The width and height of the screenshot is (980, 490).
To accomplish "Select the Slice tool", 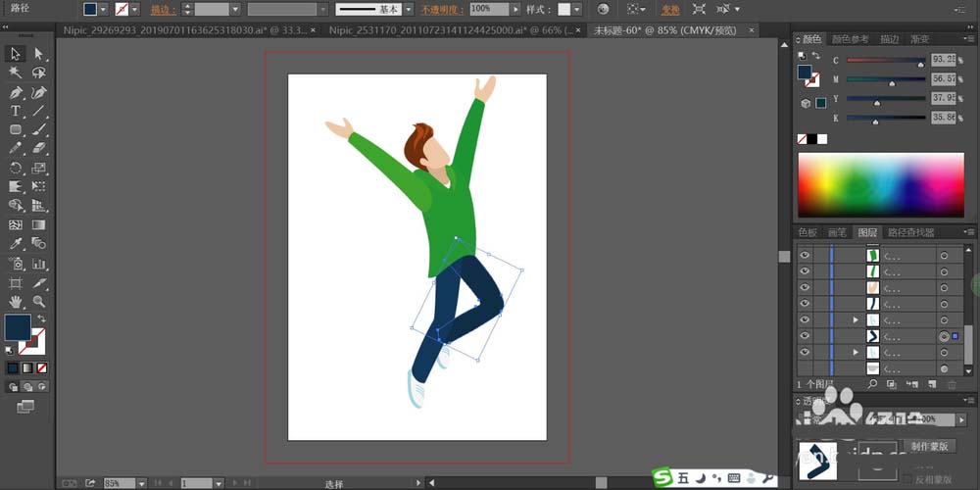I will click(x=39, y=282).
